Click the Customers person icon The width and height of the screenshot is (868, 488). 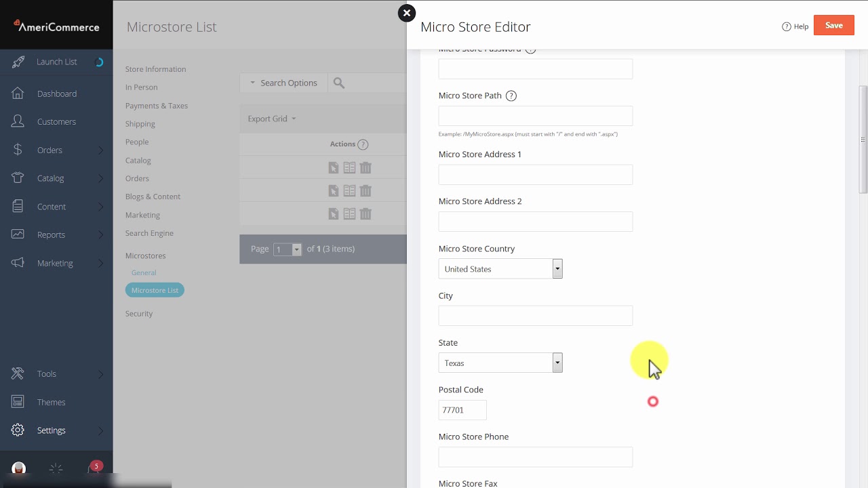click(18, 122)
